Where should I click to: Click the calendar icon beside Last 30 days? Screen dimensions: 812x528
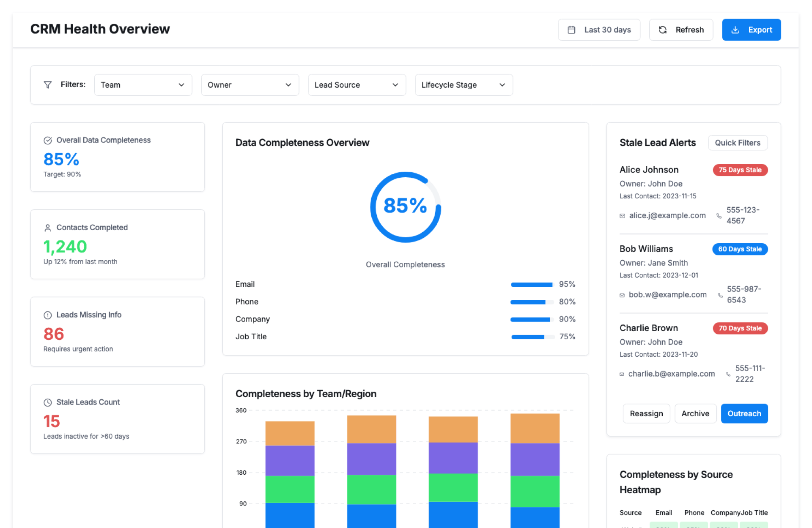coord(571,30)
